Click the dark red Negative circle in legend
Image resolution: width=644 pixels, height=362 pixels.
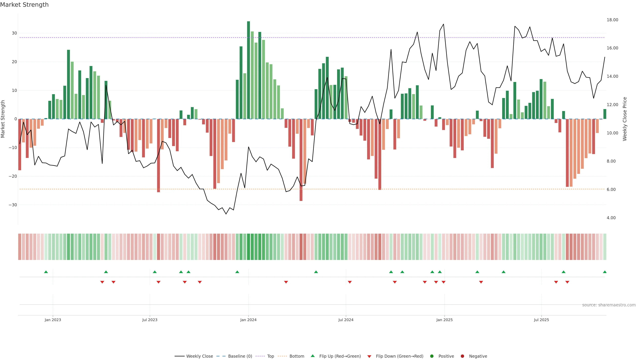click(462, 356)
